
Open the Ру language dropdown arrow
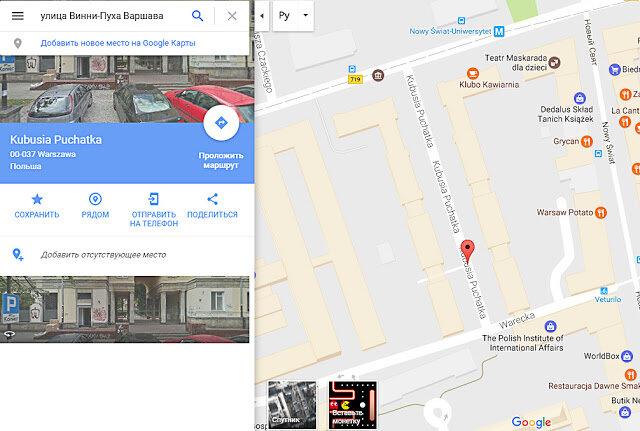click(306, 16)
